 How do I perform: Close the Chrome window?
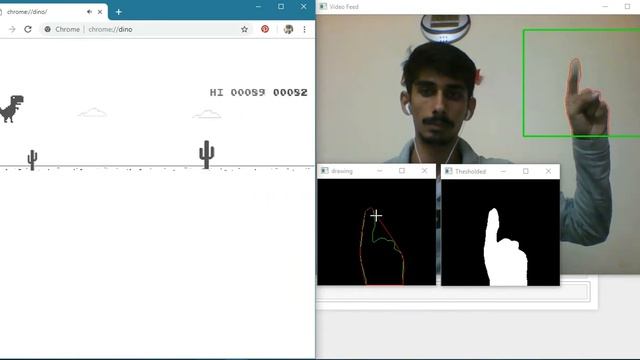click(x=304, y=7)
